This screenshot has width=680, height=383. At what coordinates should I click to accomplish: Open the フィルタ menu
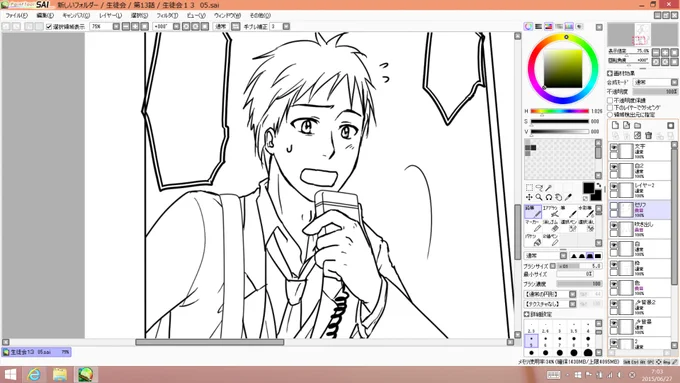click(167, 15)
